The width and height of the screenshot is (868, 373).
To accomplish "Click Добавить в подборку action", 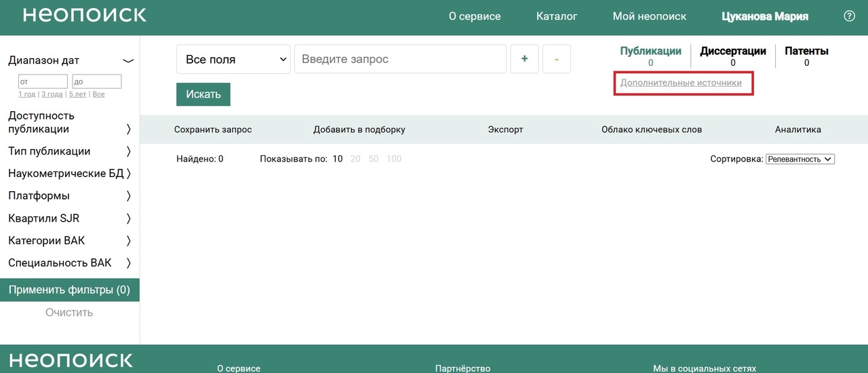I will 359,130.
